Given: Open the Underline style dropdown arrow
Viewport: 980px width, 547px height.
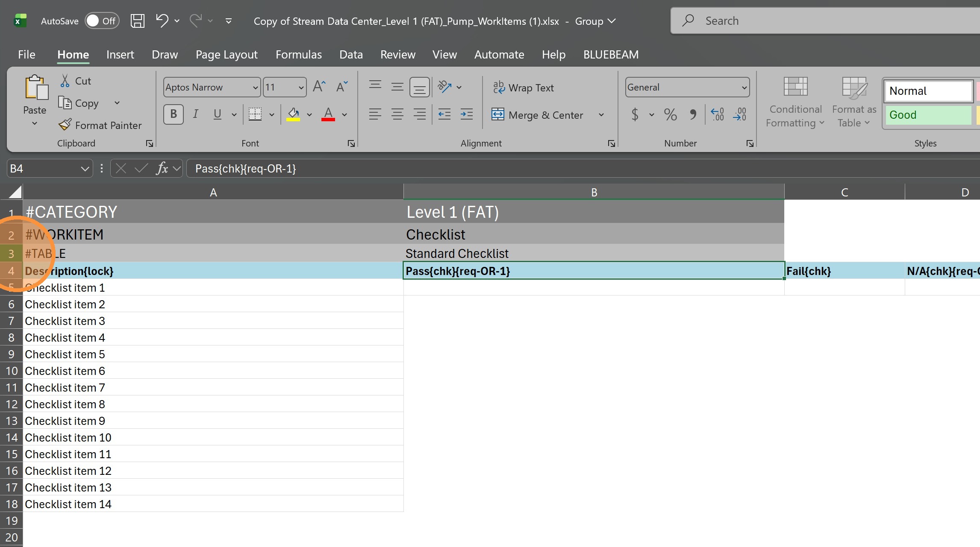Looking at the screenshot, I should (234, 114).
